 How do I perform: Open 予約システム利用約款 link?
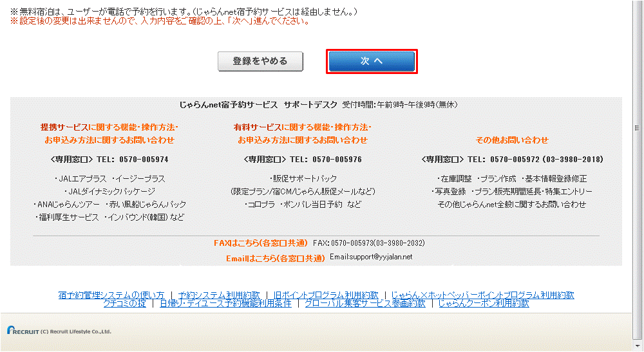(219, 295)
